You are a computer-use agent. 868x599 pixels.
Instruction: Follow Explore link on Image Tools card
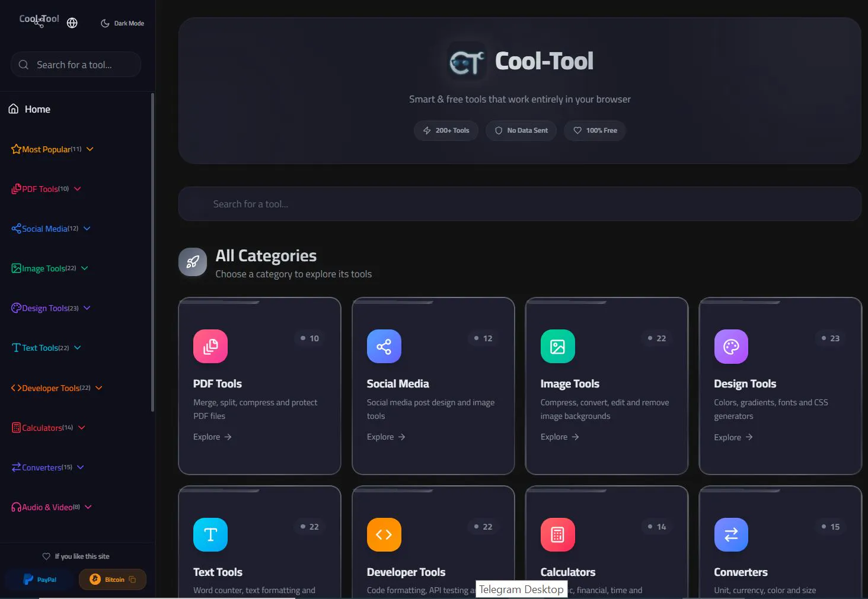point(560,437)
